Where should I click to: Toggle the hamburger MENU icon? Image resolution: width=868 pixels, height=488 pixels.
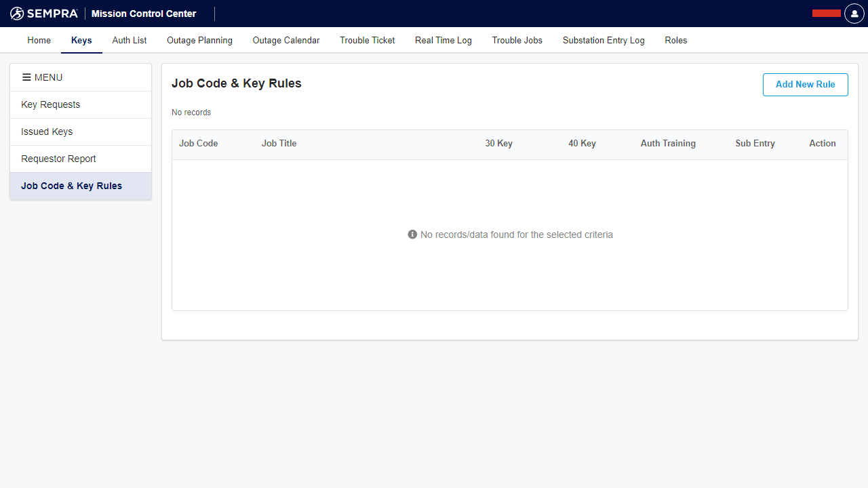(27, 77)
